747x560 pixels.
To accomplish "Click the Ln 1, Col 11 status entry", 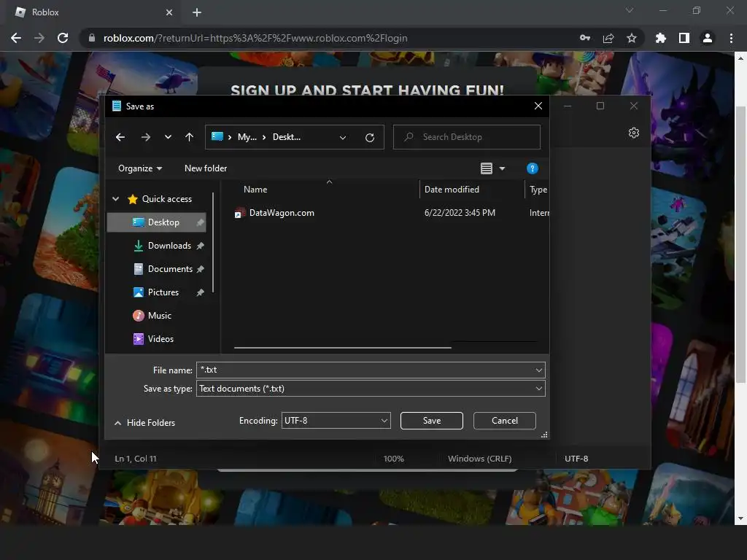I will click(x=135, y=459).
